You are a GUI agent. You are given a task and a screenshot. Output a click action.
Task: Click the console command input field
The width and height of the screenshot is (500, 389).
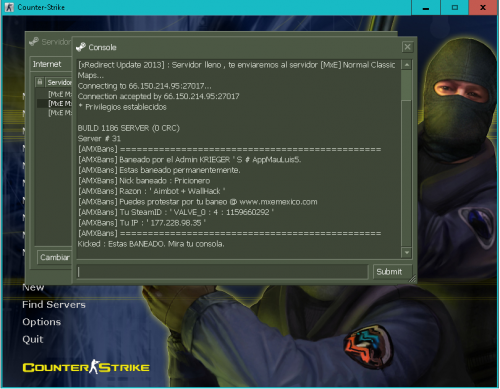[x=222, y=272]
